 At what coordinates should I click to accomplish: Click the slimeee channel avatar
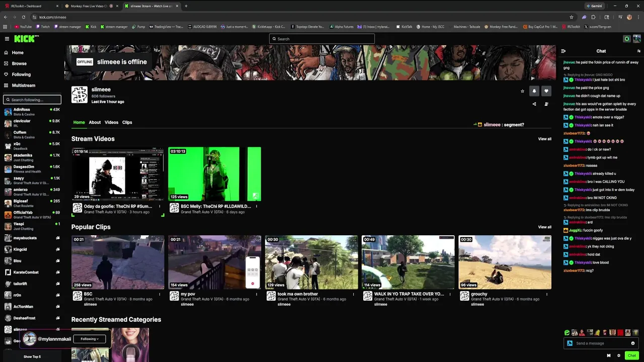(x=79, y=95)
